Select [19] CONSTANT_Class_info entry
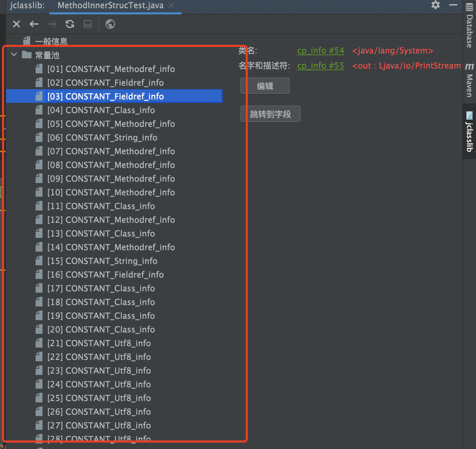476x449 pixels. coord(101,316)
